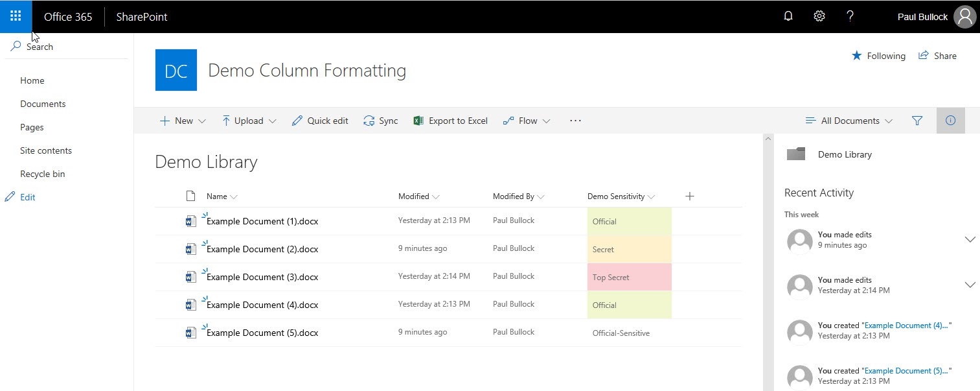Click the Paul Bullock profile avatar
The image size is (980, 391).
pos(964,17)
